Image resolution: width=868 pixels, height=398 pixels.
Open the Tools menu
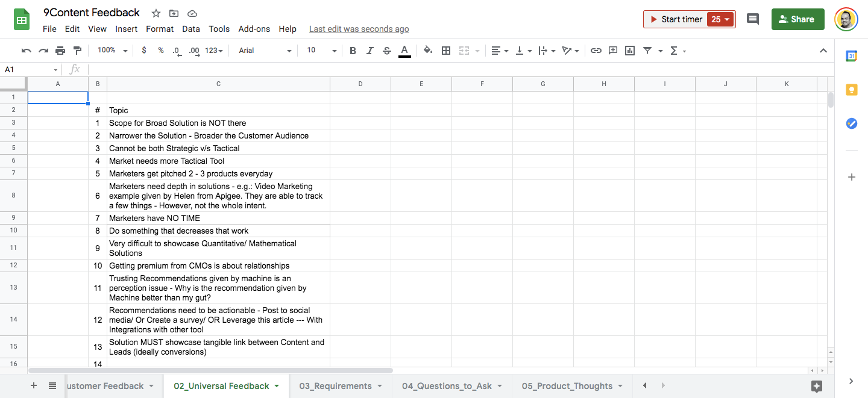click(219, 29)
